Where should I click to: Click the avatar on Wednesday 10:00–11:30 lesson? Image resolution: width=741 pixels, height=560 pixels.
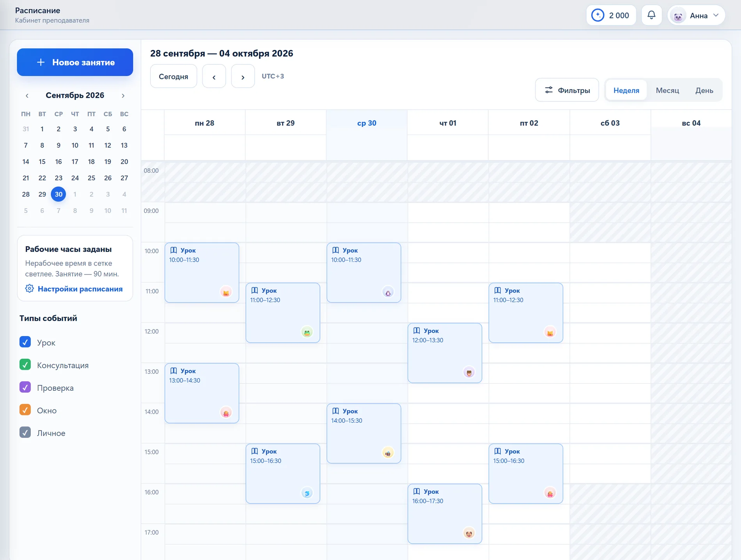[x=388, y=292]
